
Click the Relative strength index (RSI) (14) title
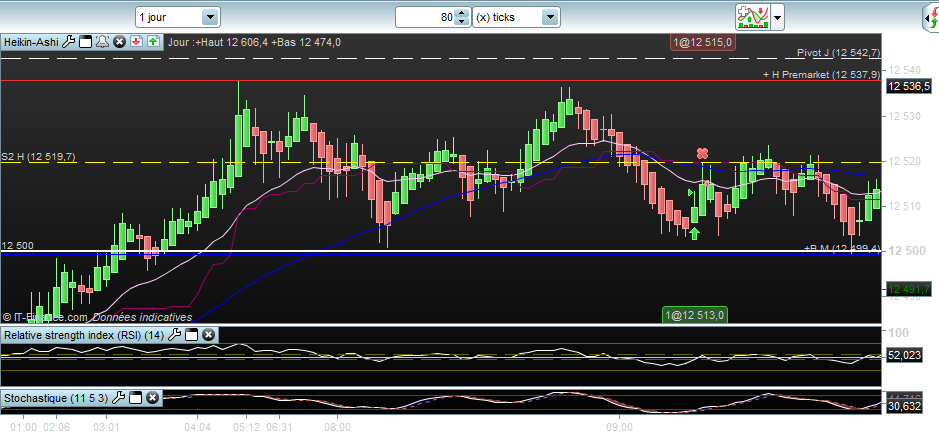pyautogui.click(x=84, y=335)
